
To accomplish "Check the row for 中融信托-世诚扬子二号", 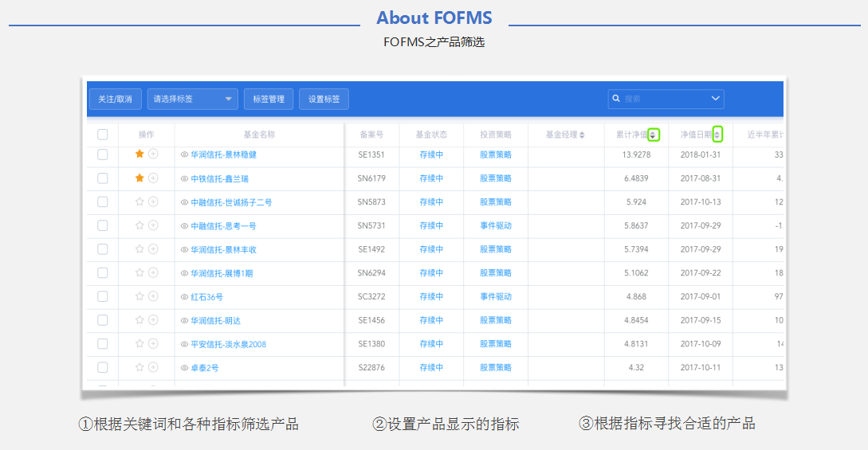I will click(102, 202).
